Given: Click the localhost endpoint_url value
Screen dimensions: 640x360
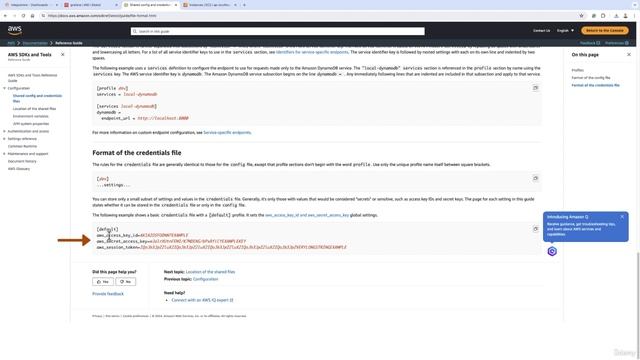Looking at the screenshot, I should point(163,118).
